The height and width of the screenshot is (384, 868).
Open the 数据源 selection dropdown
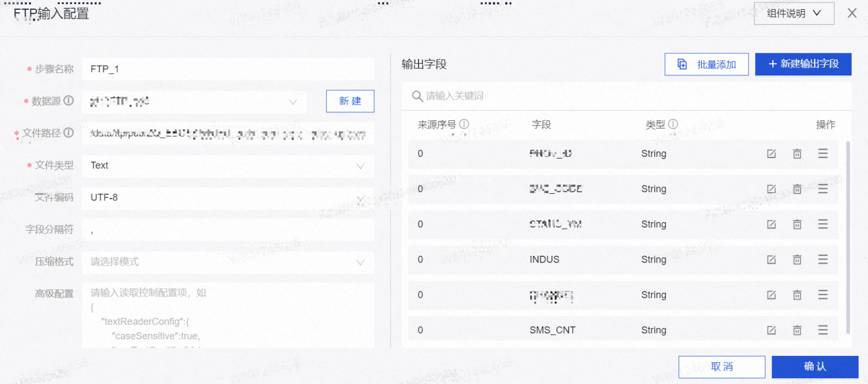(194, 102)
